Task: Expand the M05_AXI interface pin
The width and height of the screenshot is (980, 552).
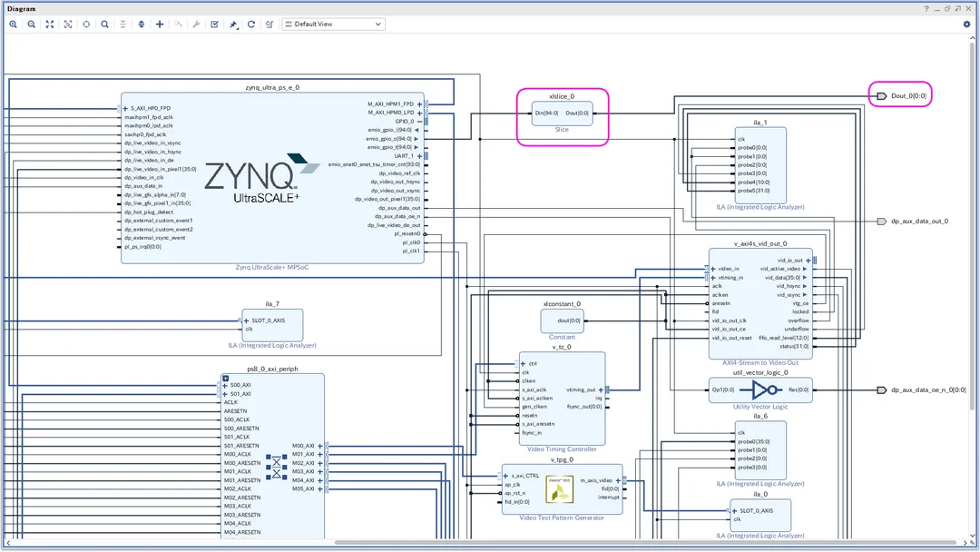Action: coord(320,488)
